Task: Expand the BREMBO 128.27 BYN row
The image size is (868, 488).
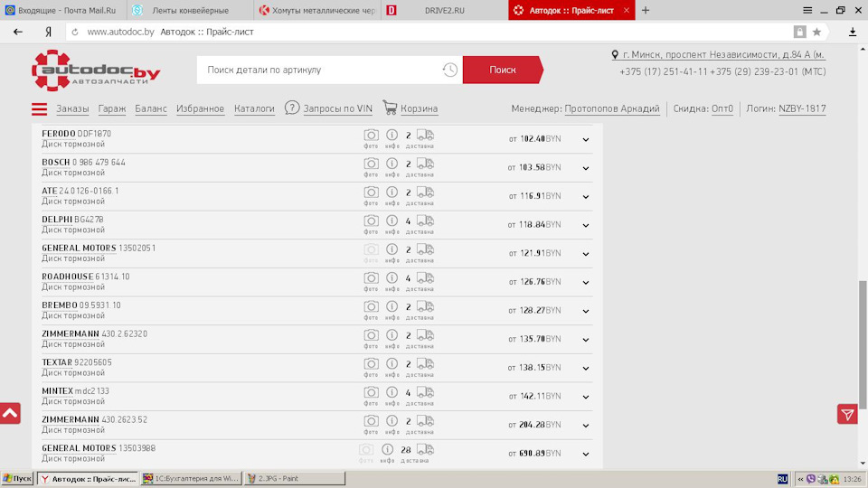Action: point(586,312)
